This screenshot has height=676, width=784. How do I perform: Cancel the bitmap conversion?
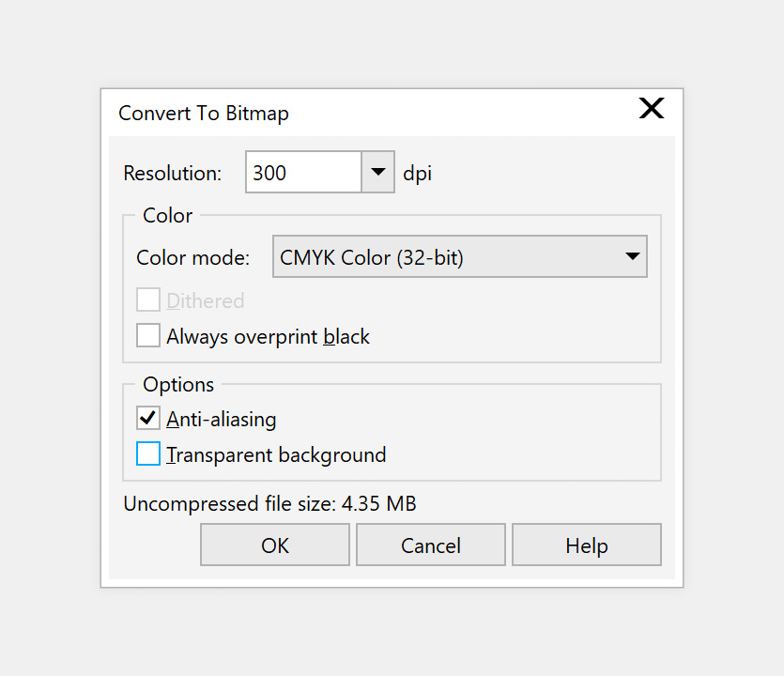click(x=431, y=545)
